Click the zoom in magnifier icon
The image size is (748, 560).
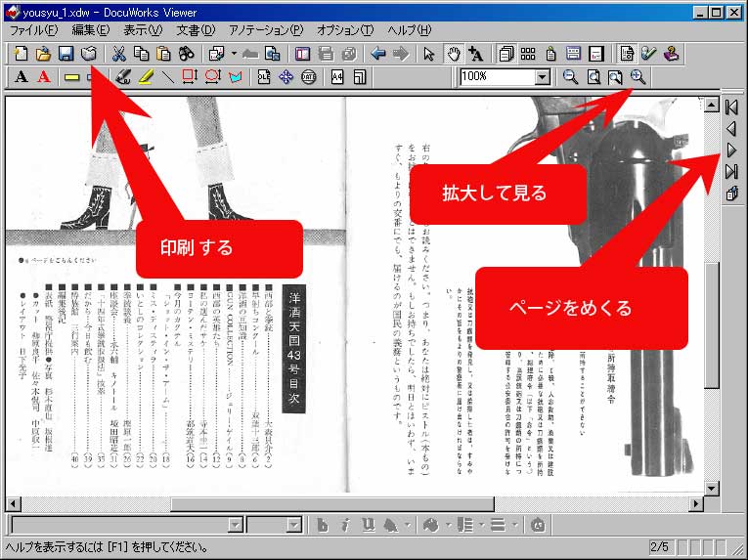[638, 77]
